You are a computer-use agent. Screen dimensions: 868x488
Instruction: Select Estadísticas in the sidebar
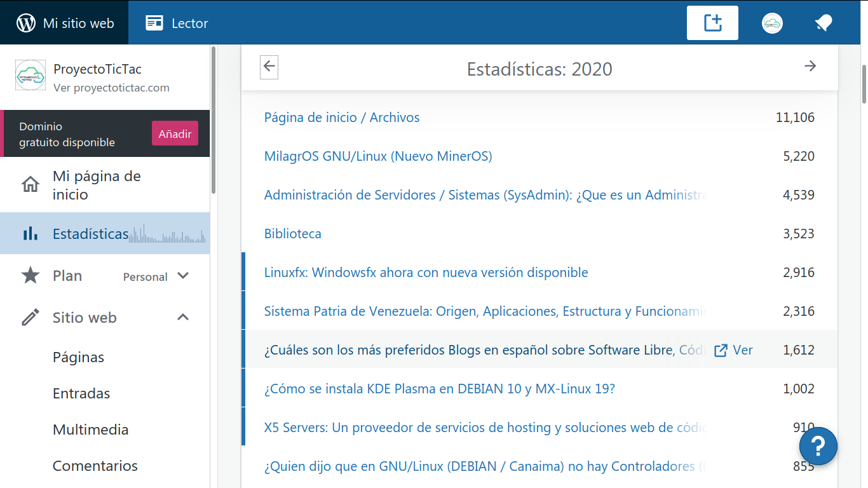90,234
